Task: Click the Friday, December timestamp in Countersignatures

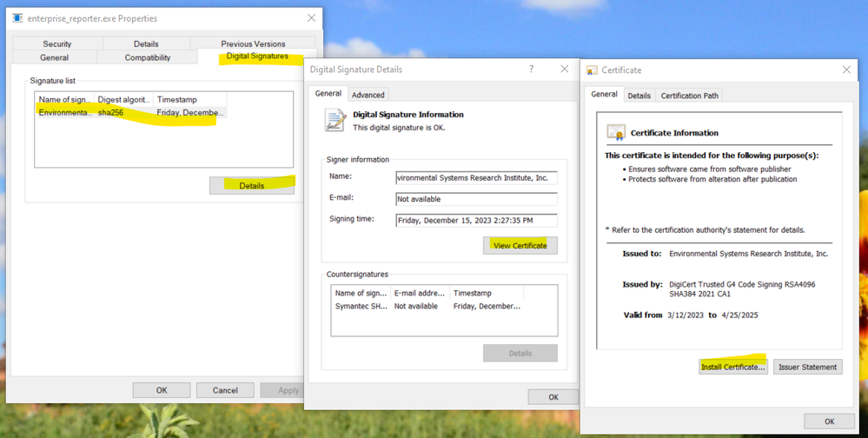Action: coord(487,306)
